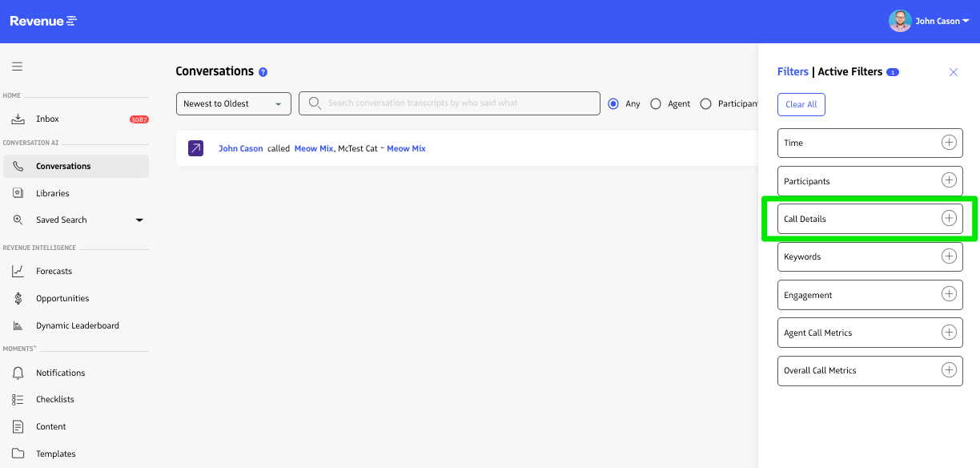Close the Filters panel with X

click(953, 72)
